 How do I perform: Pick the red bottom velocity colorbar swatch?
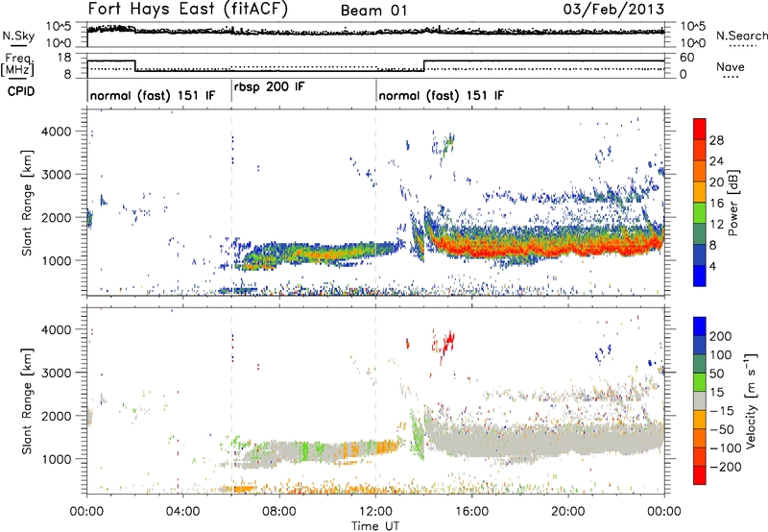click(700, 475)
